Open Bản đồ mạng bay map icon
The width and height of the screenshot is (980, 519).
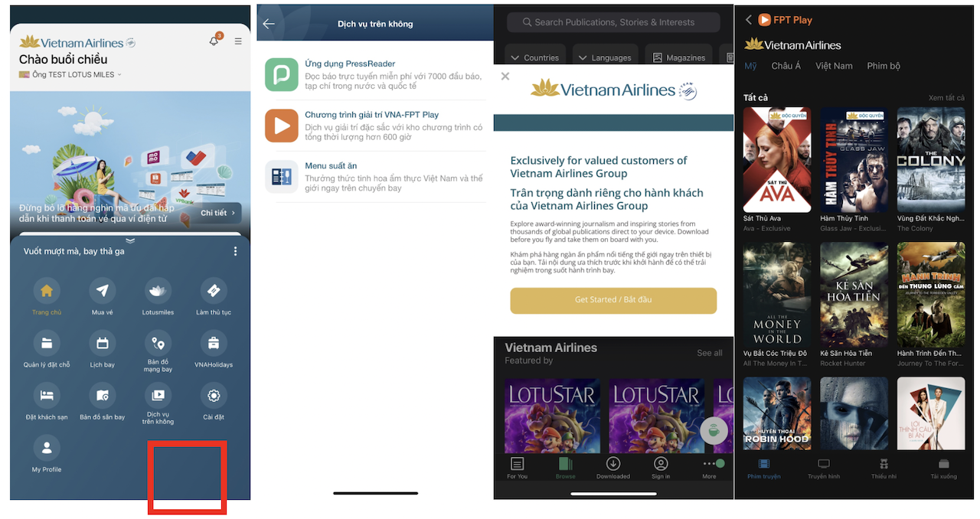coord(158,343)
